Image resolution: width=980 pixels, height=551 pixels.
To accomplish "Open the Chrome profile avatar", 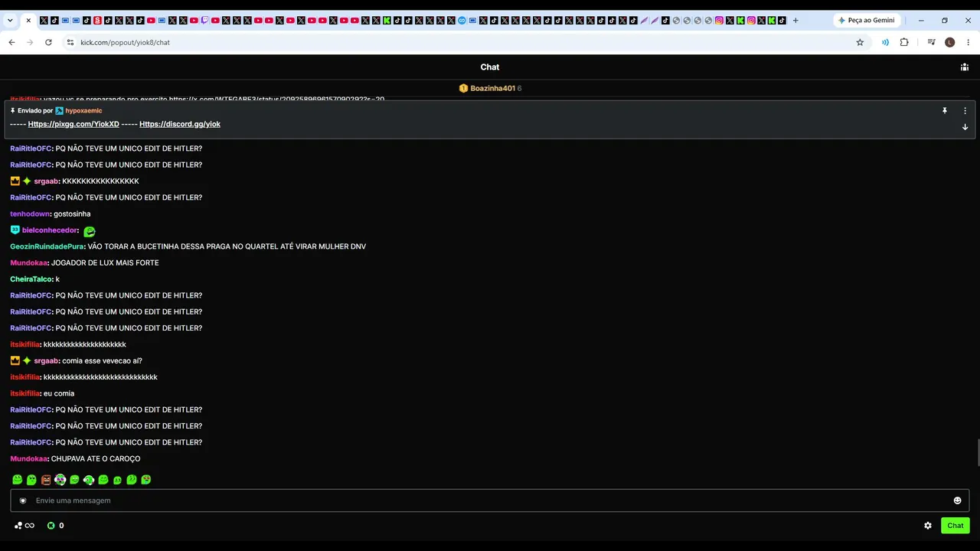I will [x=950, y=42].
